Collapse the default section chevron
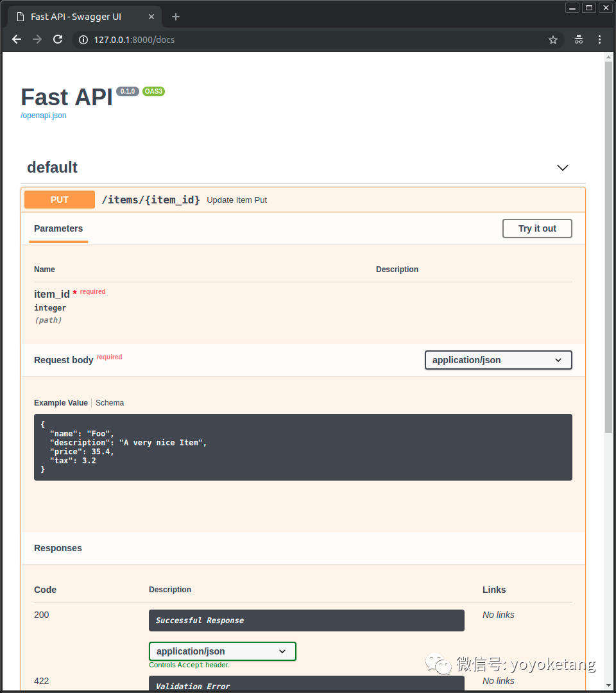 [x=562, y=167]
